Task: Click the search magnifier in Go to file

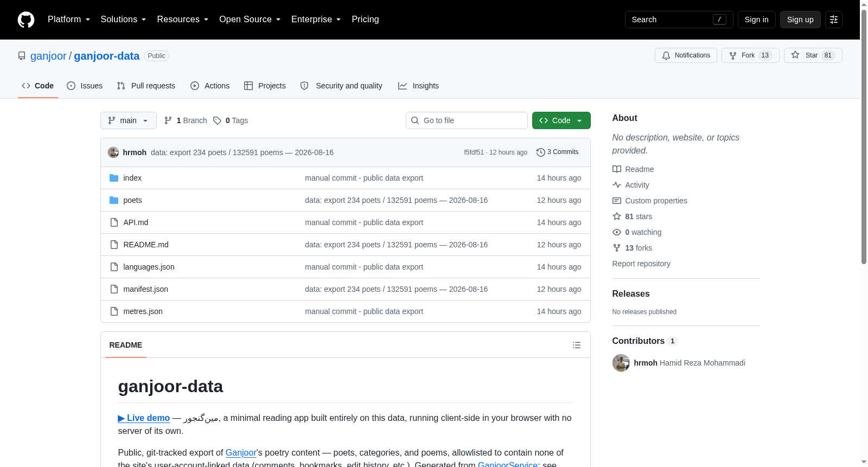Action: pyautogui.click(x=415, y=120)
